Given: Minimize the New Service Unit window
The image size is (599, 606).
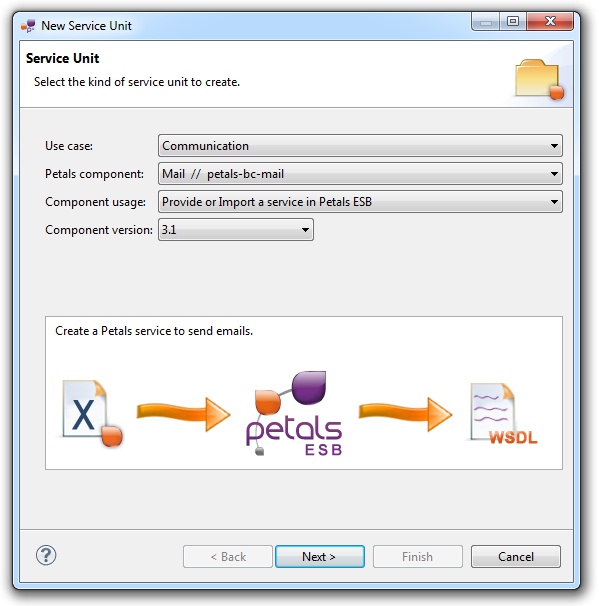Looking at the screenshot, I should 486,21.
